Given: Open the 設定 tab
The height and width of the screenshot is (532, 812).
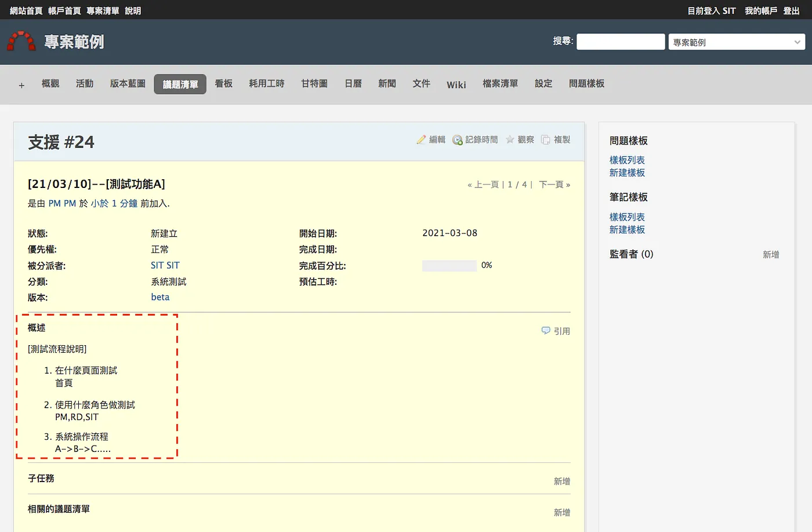Looking at the screenshot, I should click(543, 84).
